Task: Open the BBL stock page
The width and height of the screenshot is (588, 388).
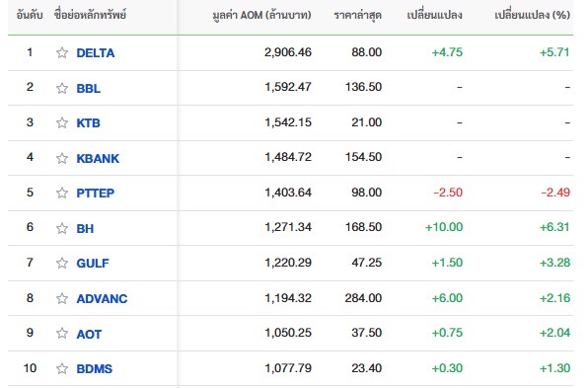Action: click(89, 89)
